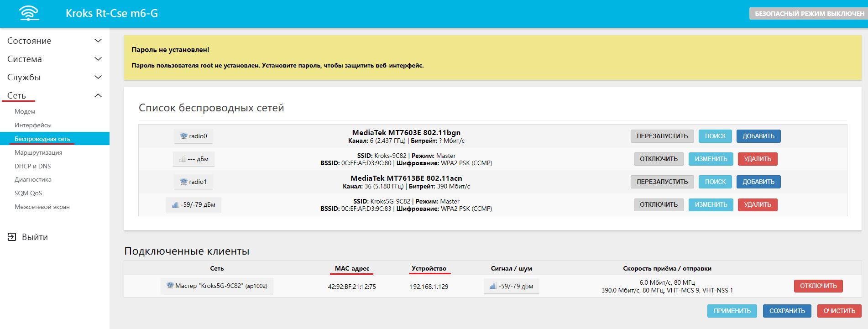The width and height of the screenshot is (868, 329).
Task: Click the radio0 wireless device badge
Action: pos(193,136)
